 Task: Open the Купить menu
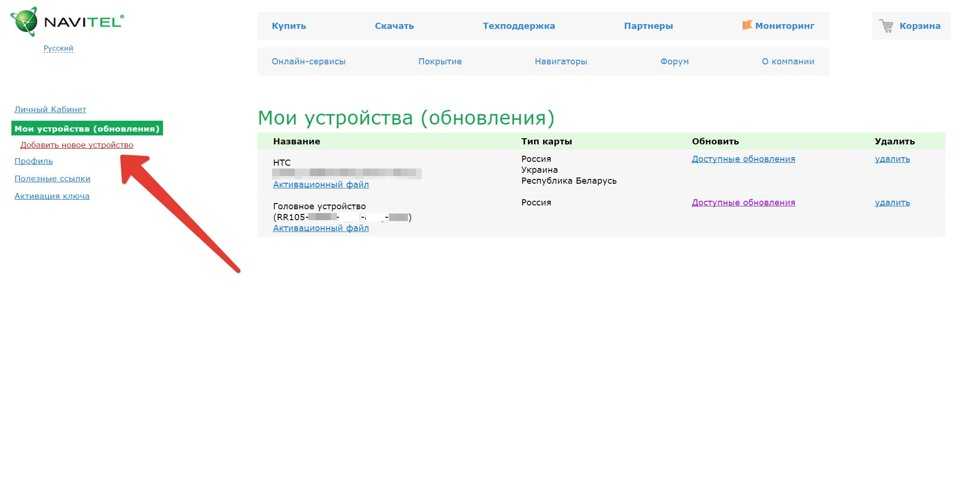click(289, 26)
